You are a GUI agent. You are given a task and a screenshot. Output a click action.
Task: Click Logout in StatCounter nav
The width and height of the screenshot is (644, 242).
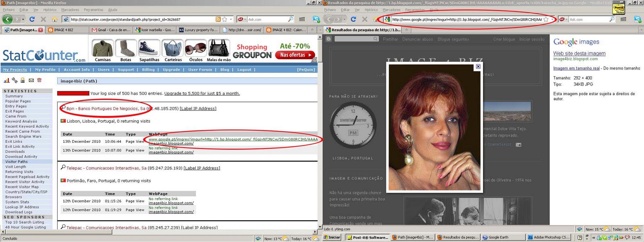click(244, 69)
